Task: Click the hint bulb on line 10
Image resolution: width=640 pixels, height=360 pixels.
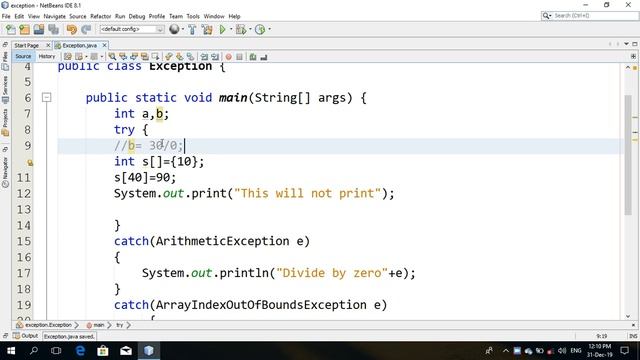Action: coord(30,162)
